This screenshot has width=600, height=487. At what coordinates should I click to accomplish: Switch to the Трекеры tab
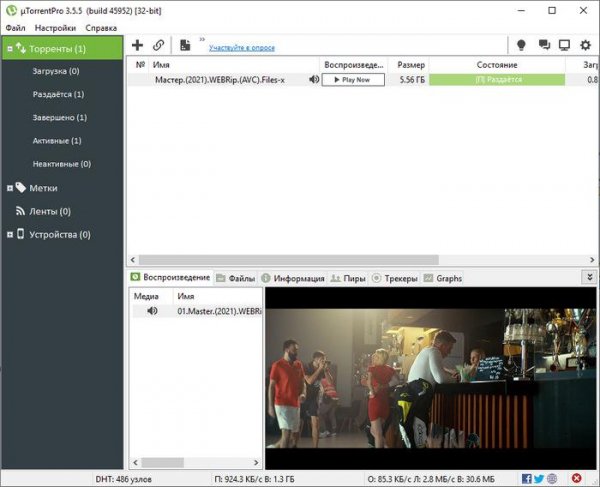[395, 278]
